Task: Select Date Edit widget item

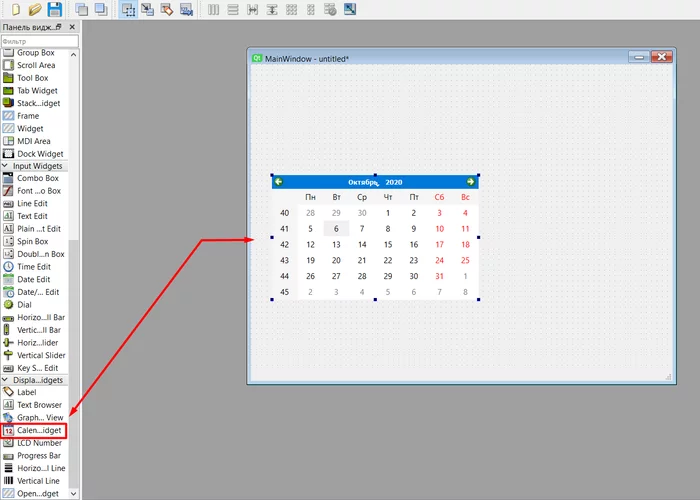Action: [34, 279]
